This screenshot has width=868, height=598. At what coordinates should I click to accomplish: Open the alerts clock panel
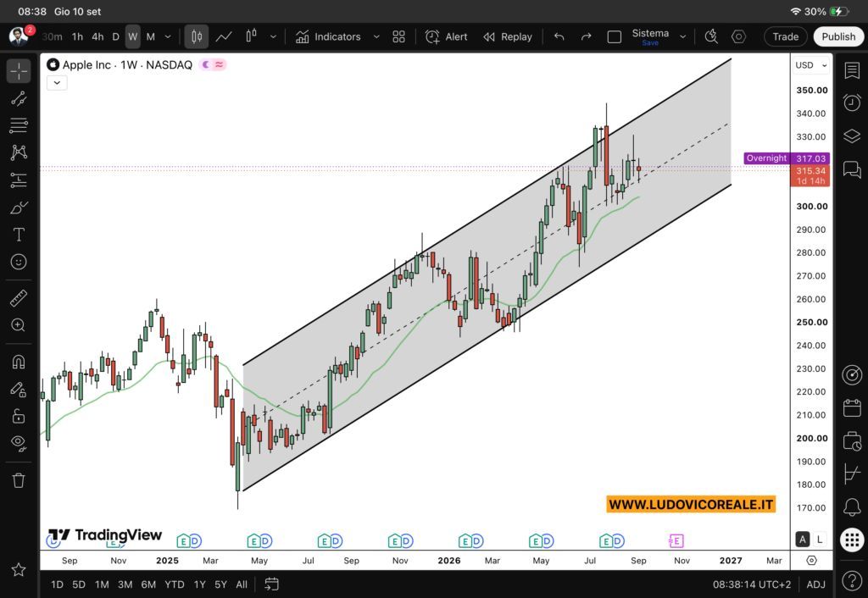click(x=852, y=102)
